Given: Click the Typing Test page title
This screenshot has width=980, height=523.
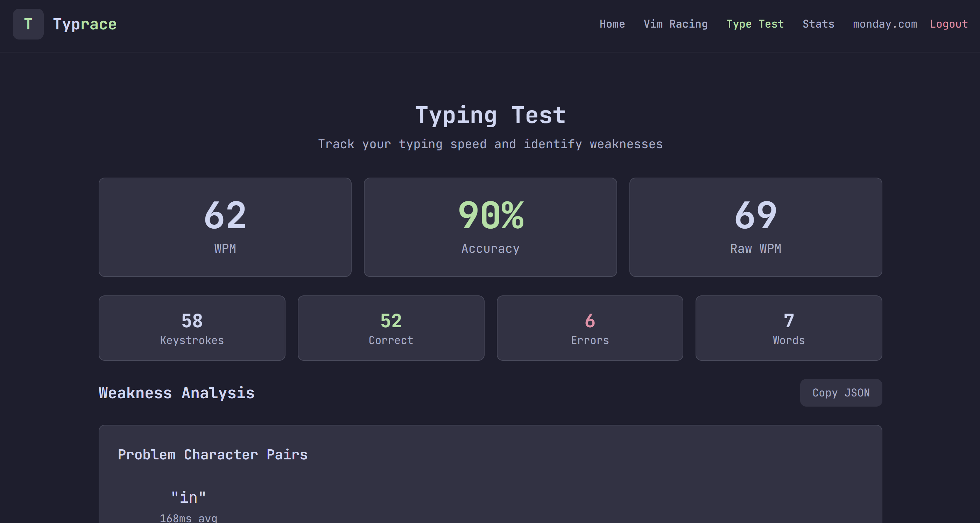Looking at the screenshot, I should click(x=490, y=116).
